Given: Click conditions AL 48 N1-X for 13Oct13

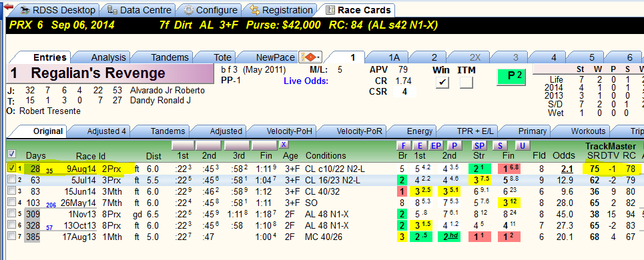Looking at the screenshot, I should point(327,225).
